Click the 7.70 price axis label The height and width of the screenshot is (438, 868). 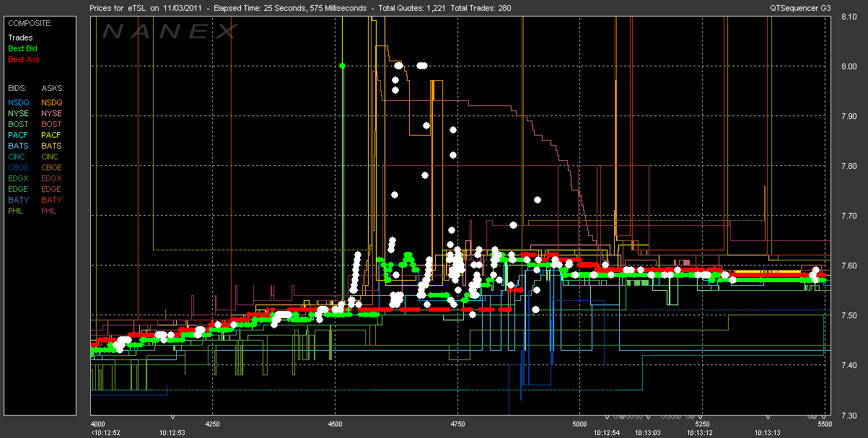point(849,216)
